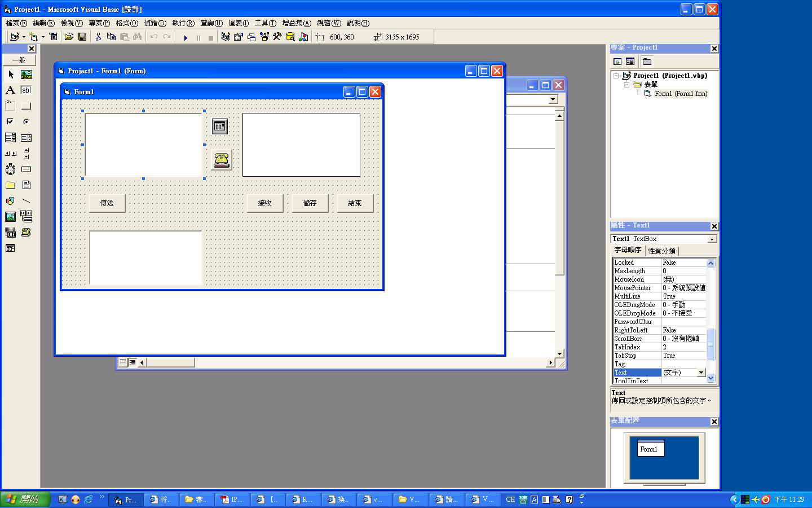Select the OLE container tool
812x508 pixels.
click(10, 233)
